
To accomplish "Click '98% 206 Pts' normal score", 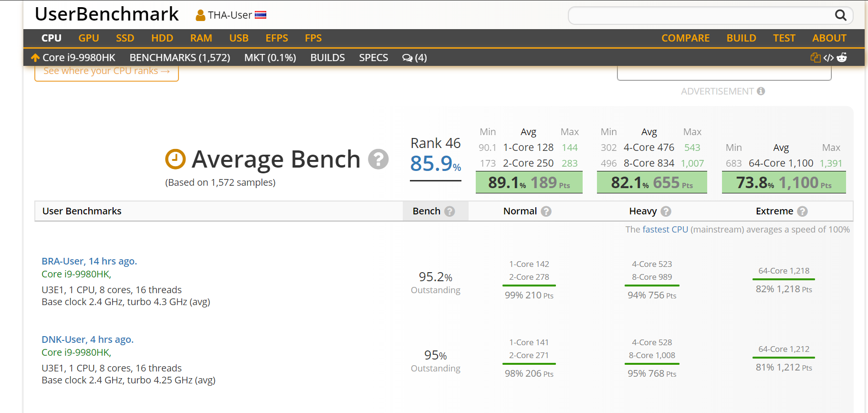I will 529,374.
